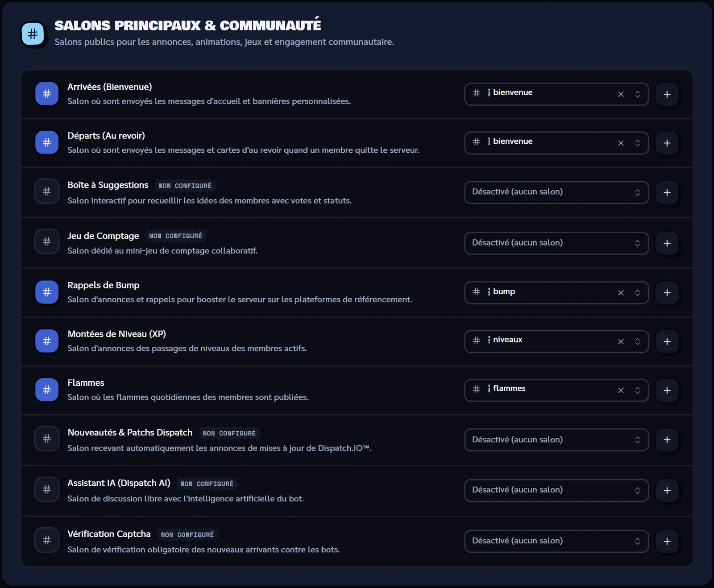Click the plus button for Jeu de Comptage

coord(667,243)
